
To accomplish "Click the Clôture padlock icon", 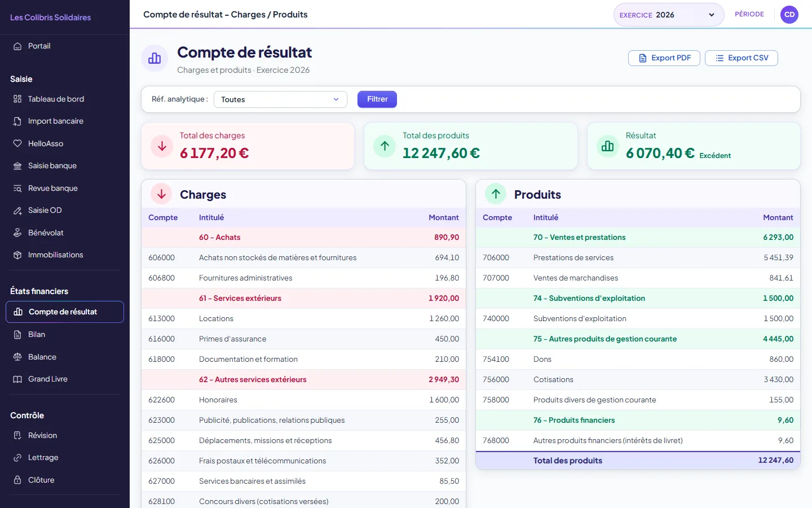I will tap(17, 480).
